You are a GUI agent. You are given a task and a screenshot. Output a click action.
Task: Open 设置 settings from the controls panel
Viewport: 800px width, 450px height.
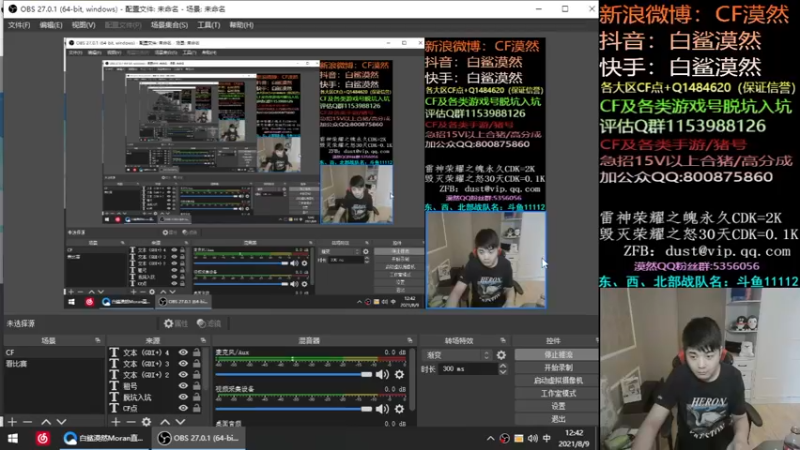pyautogui.click(x=558, y=406)
